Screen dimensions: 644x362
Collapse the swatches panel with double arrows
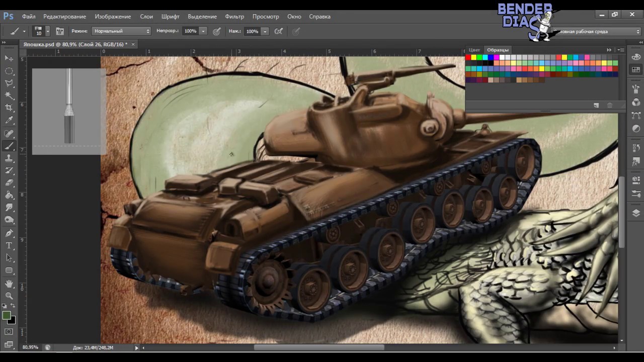pyautogui.click(x=609, y=50)
